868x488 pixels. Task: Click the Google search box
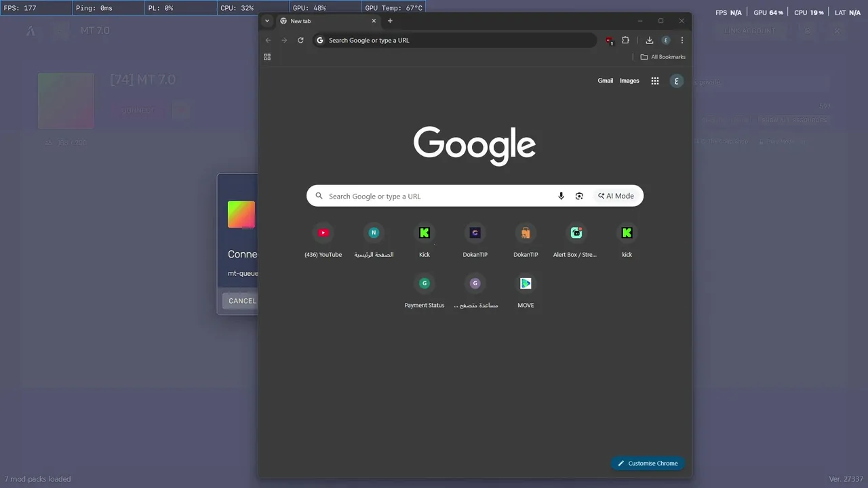pos(475,196)
